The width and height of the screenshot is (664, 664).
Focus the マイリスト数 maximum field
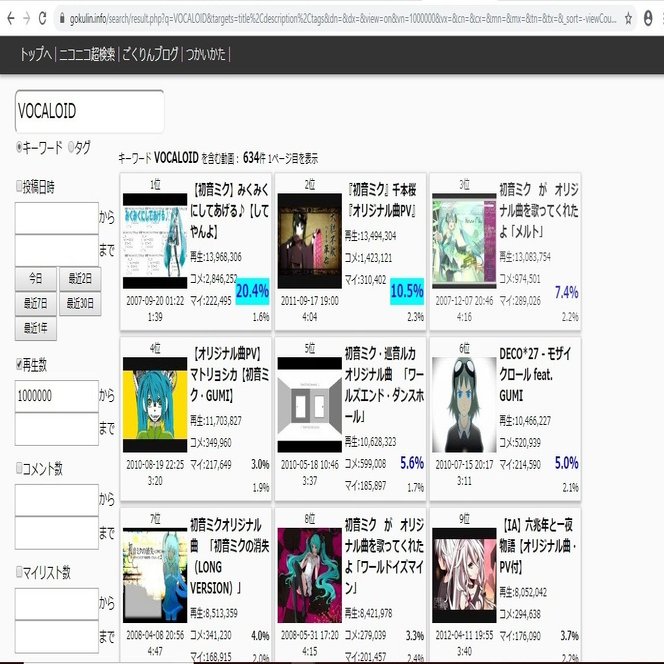57,637
